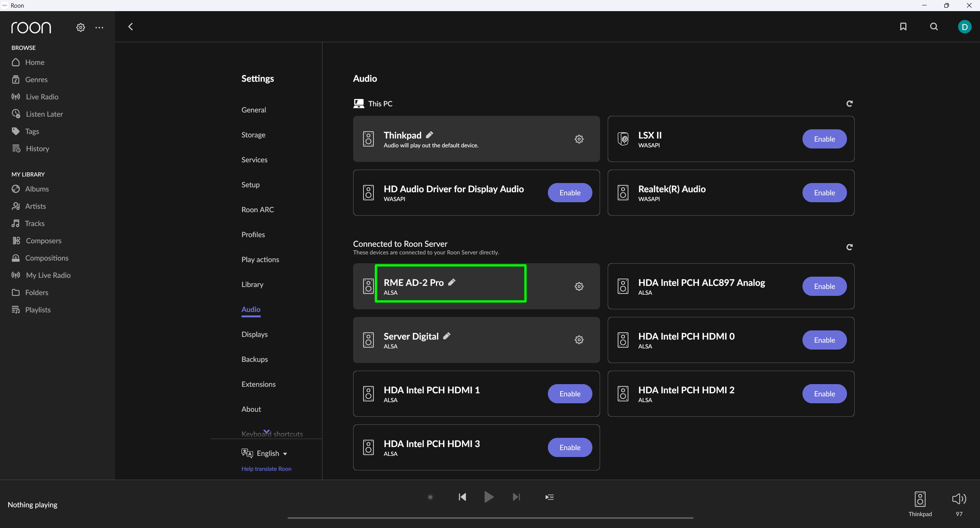Edit Server Digital name with pencil icon
The height and width of the screenshot is (528, 980).
click(x=447, y=336)
